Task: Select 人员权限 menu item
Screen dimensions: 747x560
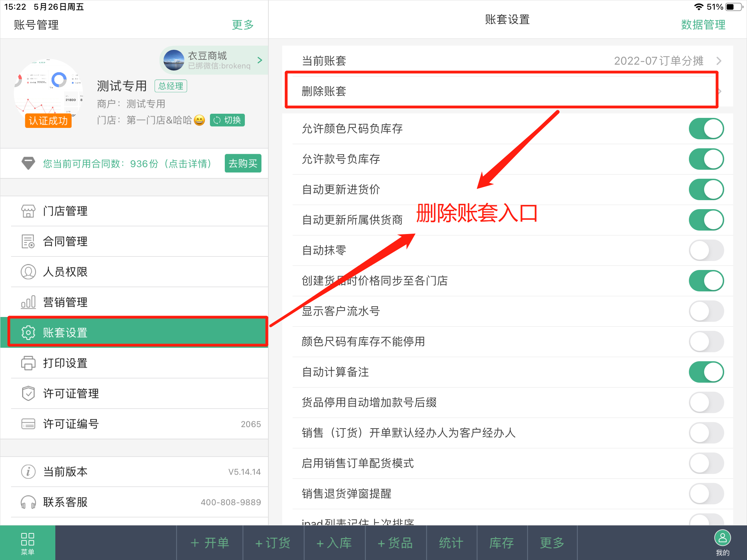Action: [134, 272]
